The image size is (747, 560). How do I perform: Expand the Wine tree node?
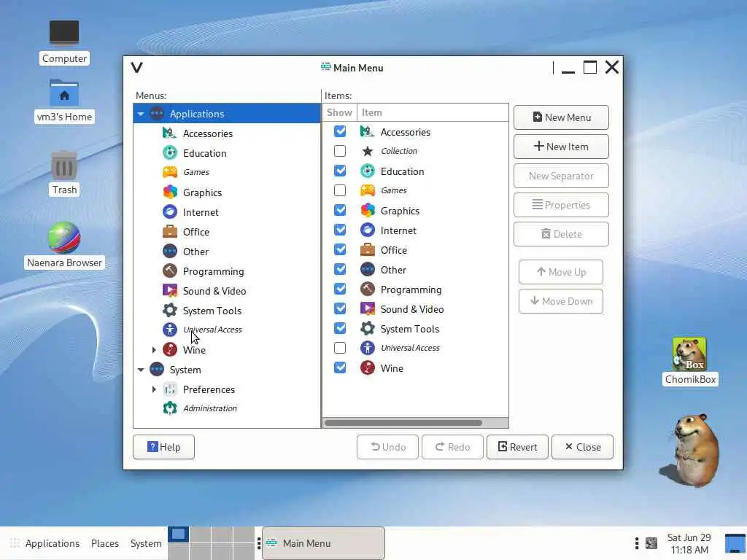coord(154,350)
